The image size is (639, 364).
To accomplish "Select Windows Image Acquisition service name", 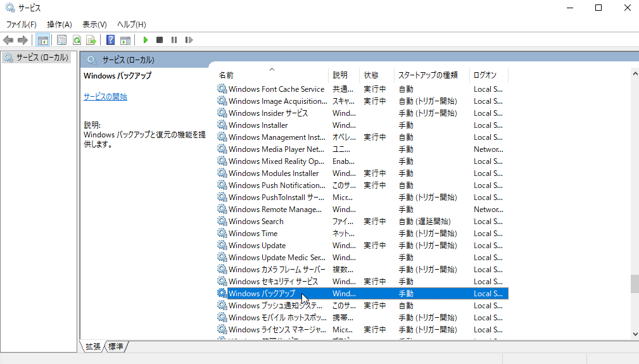I will (x=278, y=101).
